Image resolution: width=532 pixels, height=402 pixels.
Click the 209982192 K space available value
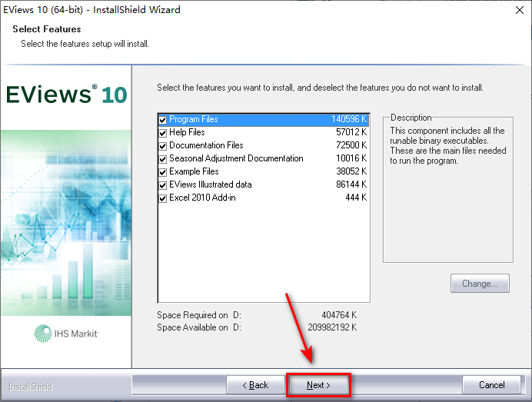coord(332,327)
